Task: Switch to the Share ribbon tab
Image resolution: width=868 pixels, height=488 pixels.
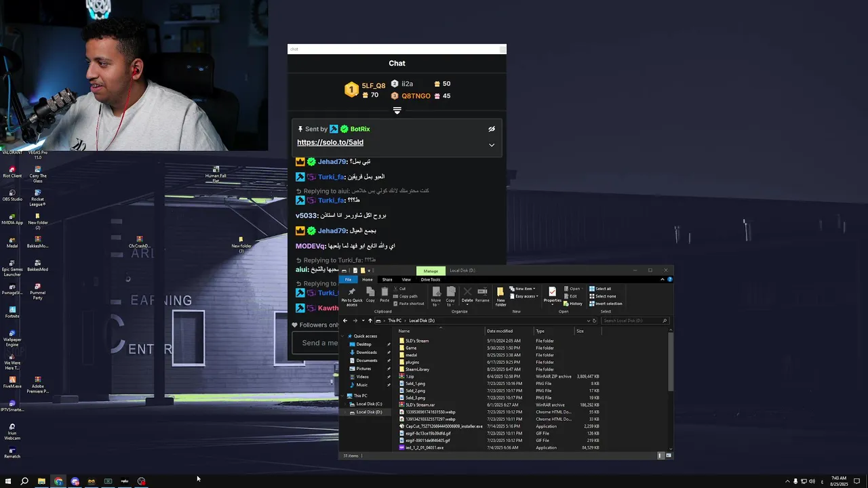Action: pos(387,279)
